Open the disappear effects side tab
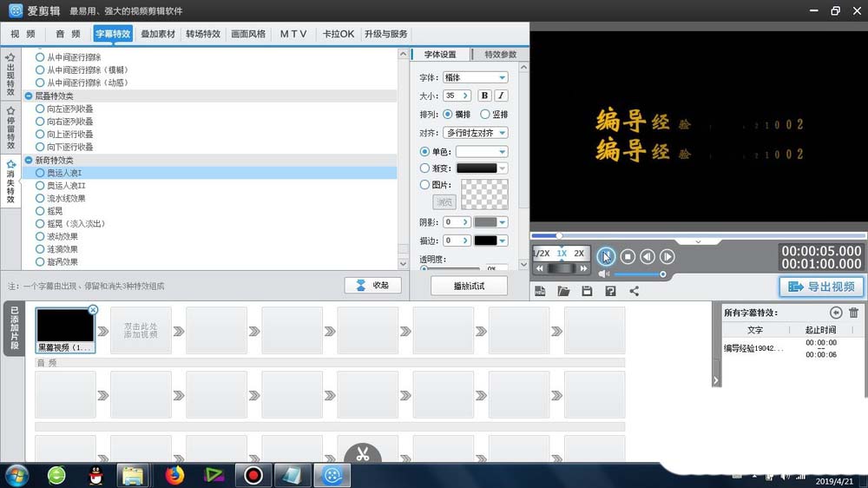The image size is (868, 488). point(10,181)
